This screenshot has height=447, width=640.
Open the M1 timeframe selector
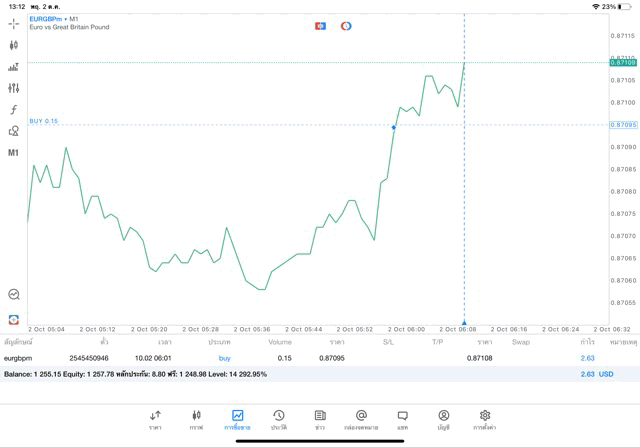[x=13, y=153]
